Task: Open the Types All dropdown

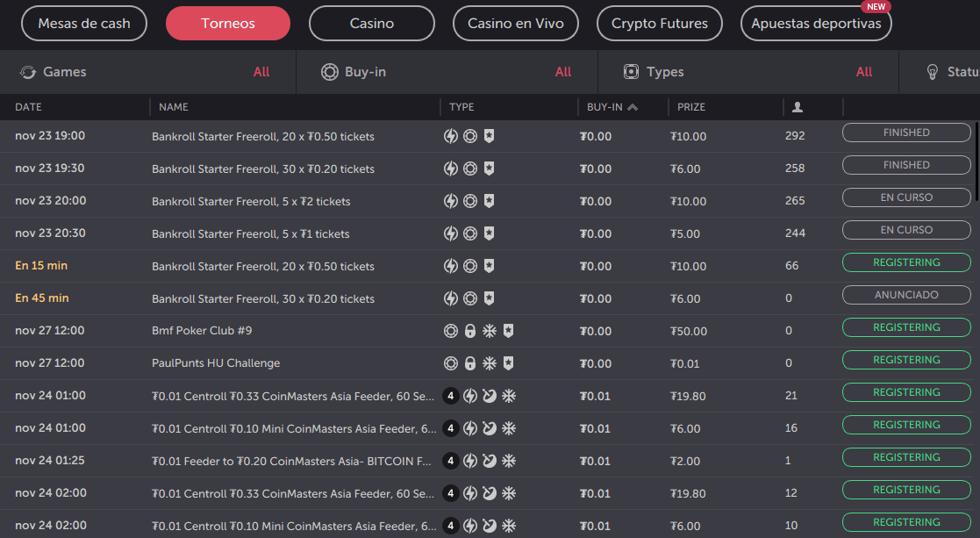Action: point(864,72)
